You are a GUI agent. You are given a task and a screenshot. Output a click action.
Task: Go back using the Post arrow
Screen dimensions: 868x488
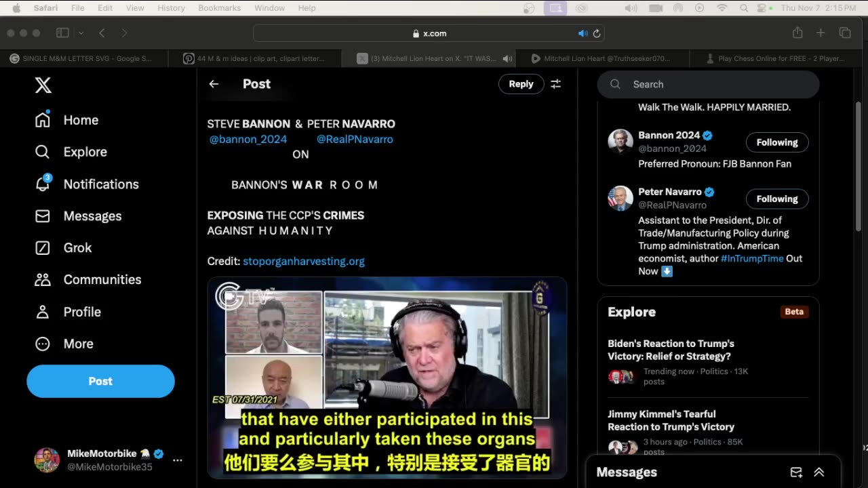tap(214, 84)
